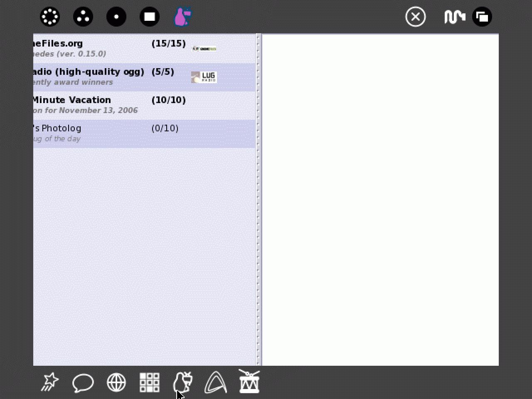This screenshot has width=532, height=399.
Task: Launch the TamTam drum activity
Action: (249, 382)
